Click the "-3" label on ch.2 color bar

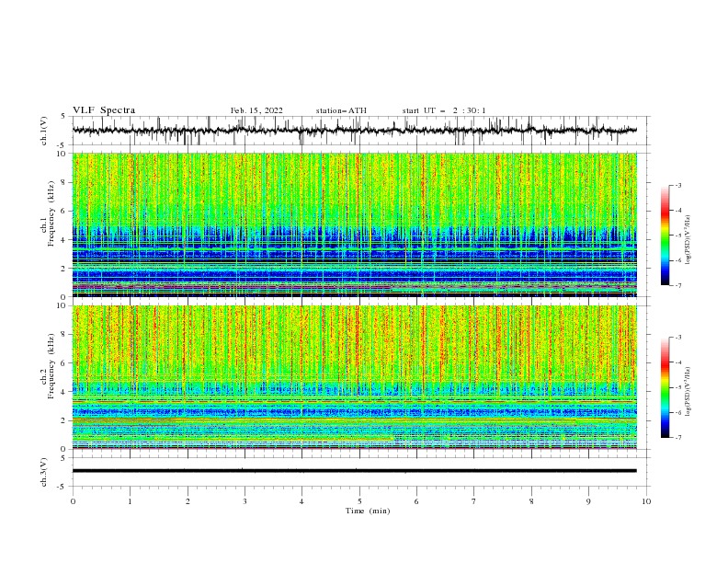click(678, 338)
